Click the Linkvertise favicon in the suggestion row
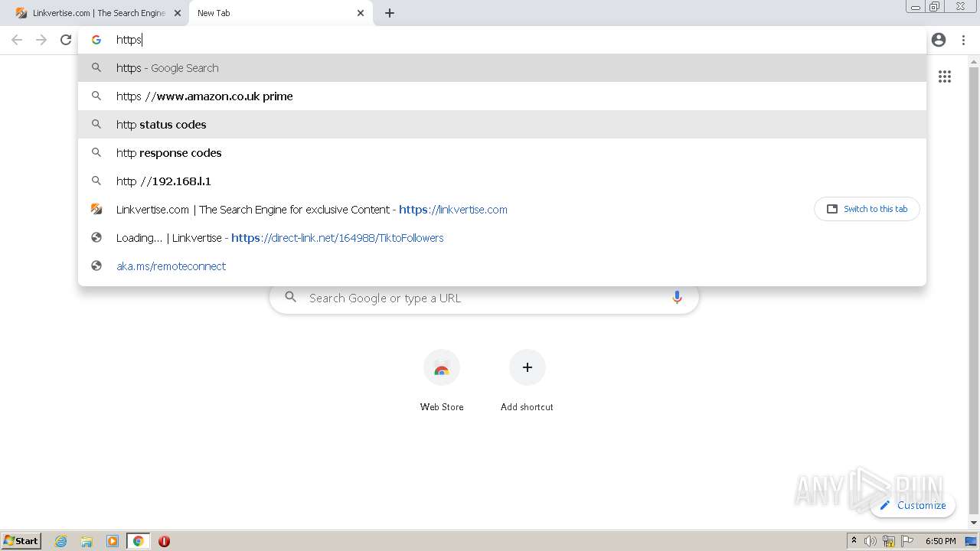 pos(96,209)
